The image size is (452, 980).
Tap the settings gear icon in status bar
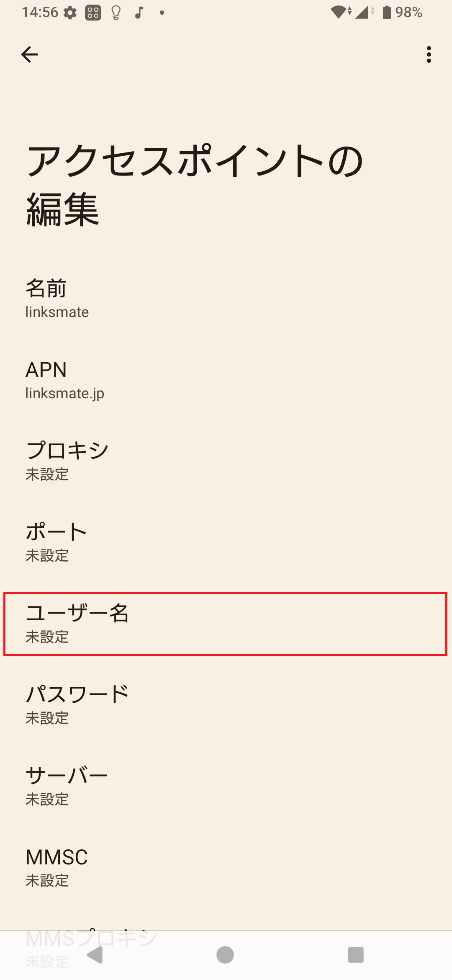(x=69, y=13)
